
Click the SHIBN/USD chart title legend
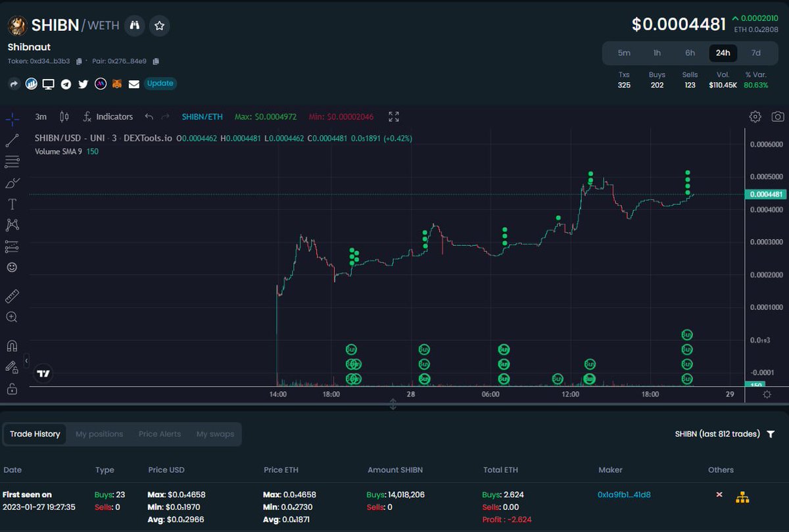tap(103, 138)
